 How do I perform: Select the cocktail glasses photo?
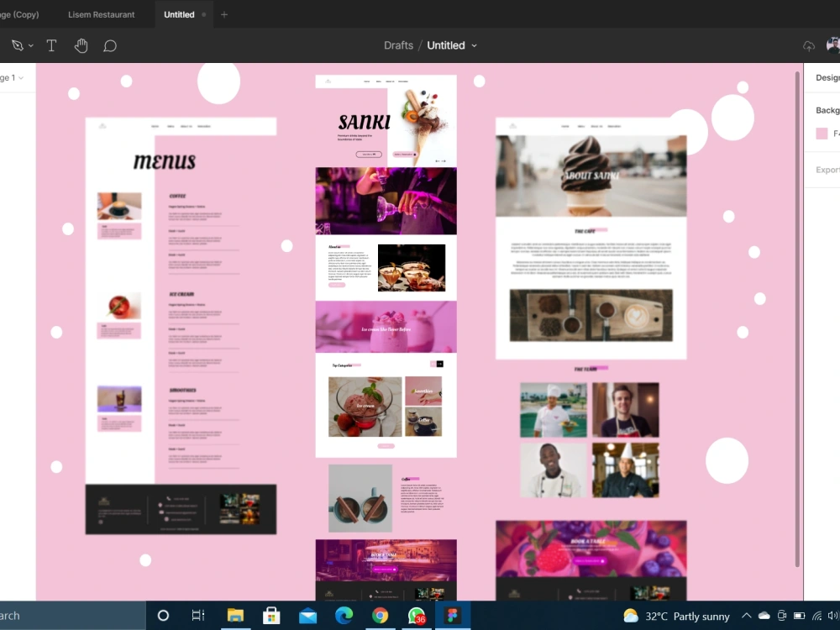[412, 268]
